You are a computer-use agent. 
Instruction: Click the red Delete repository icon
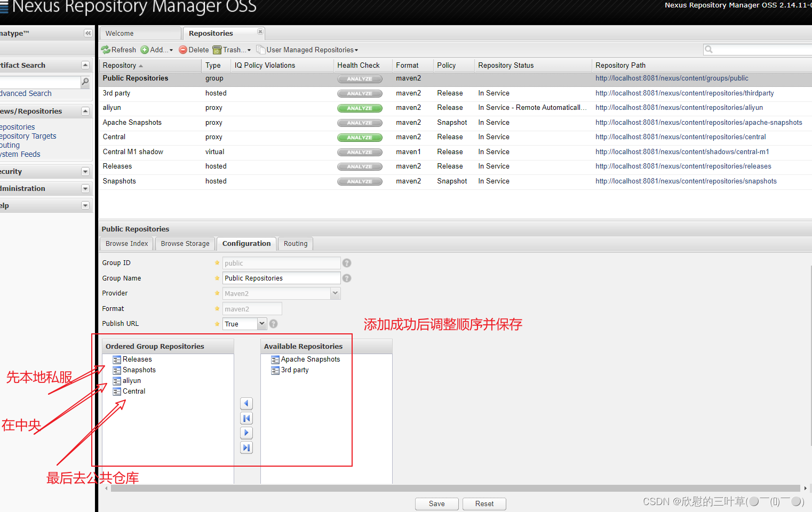pos(183,50)
